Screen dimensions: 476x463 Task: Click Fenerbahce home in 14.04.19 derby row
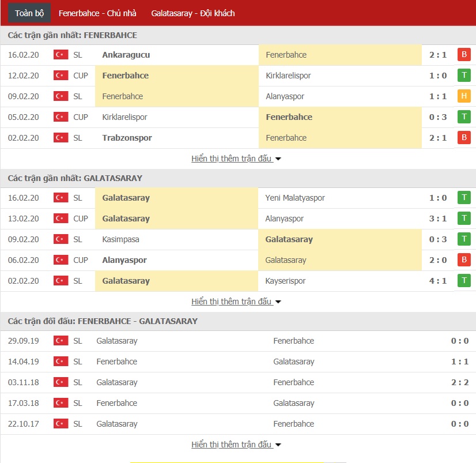(116, 362)
